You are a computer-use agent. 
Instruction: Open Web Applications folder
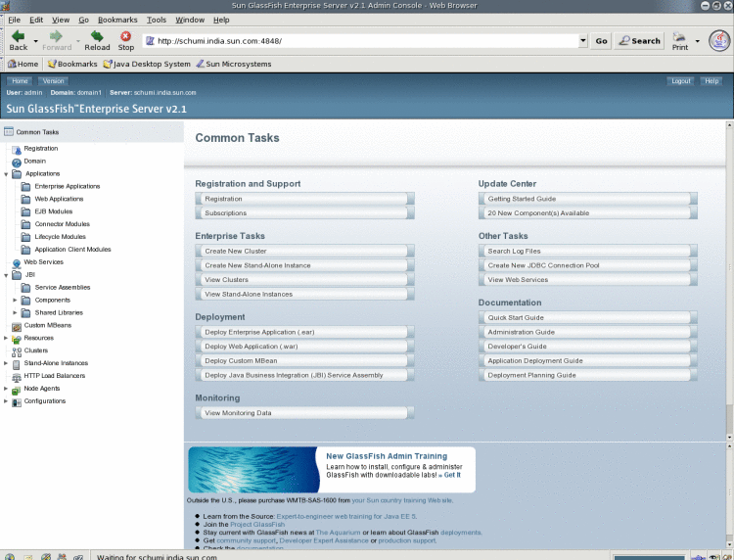59,199
